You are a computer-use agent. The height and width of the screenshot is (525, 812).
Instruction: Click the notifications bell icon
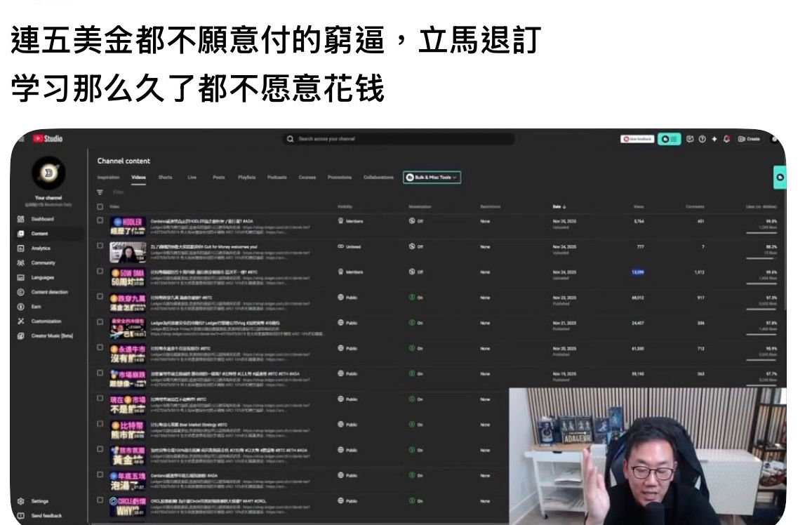click(x=726, y=139)
